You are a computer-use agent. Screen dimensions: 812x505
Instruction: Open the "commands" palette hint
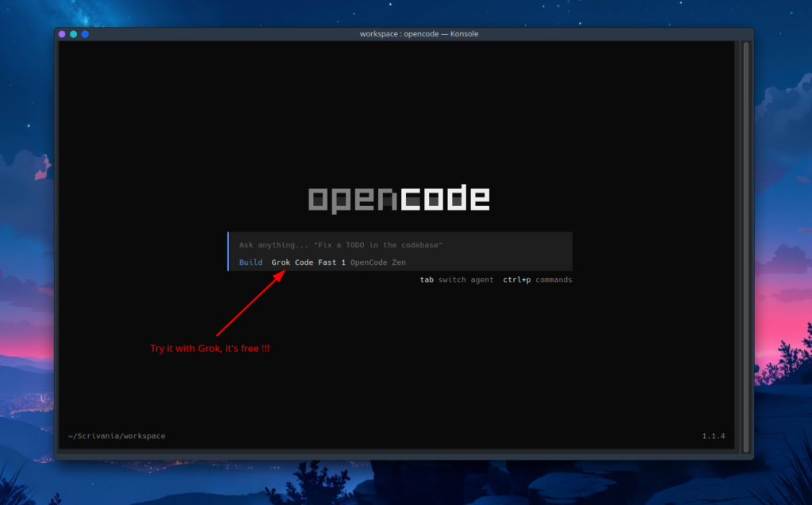[x=553, y=280]
